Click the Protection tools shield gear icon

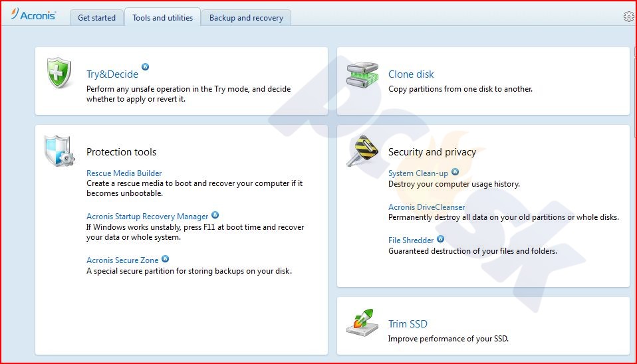pyautogui.click(x=59, y=151)
